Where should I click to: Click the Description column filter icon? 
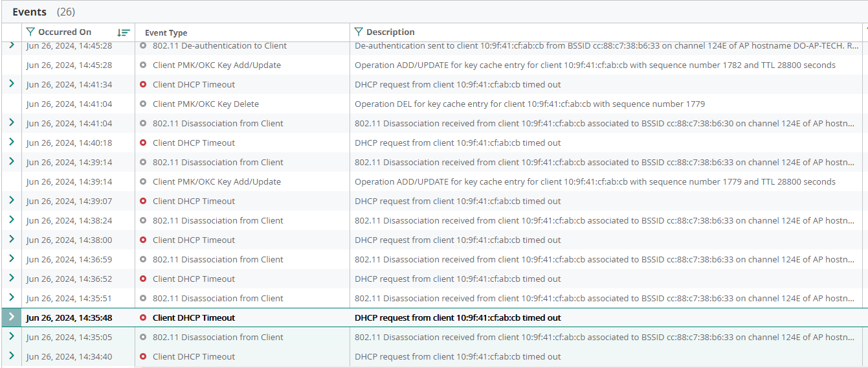pyautogui.click(x=359, y=32)
